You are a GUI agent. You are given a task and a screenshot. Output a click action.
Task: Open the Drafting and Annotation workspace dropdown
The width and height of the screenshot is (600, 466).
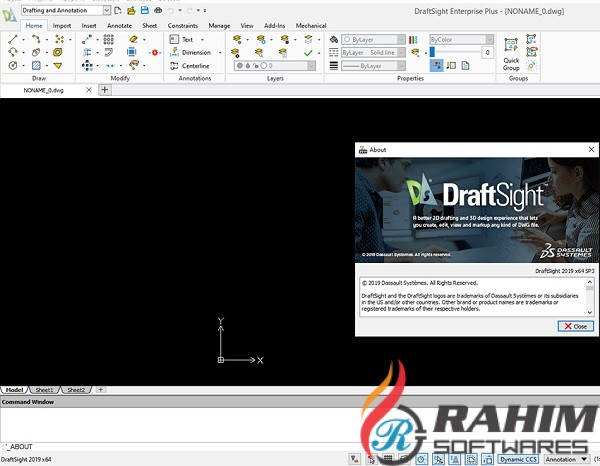[x=107, y=10]
